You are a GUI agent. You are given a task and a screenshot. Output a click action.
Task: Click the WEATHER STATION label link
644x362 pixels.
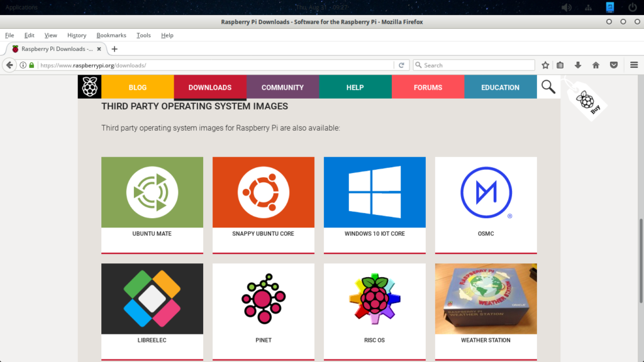click(486, 340)
